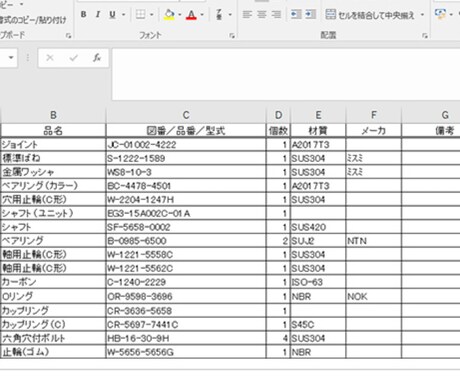
Task: Select cell CR-3636-5658
Action: click(186, 311)
